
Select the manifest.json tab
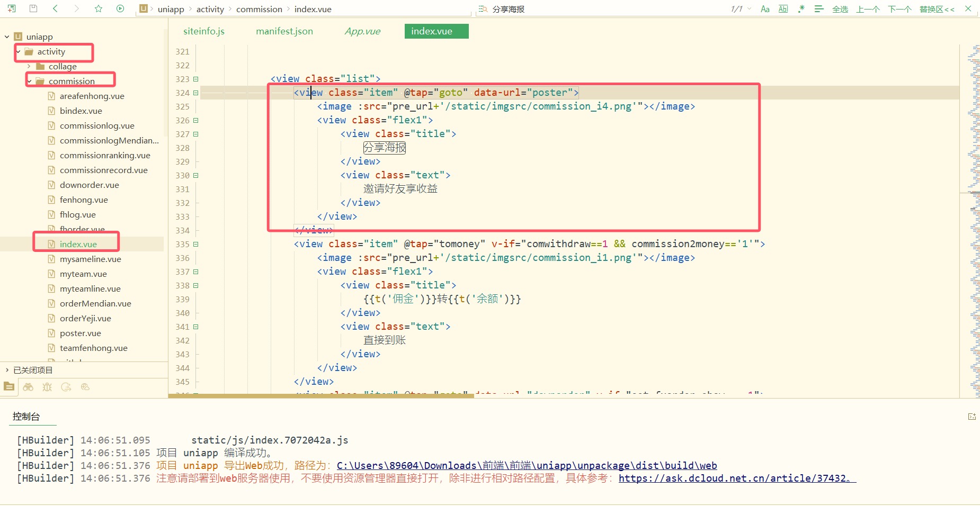point(284,31)
